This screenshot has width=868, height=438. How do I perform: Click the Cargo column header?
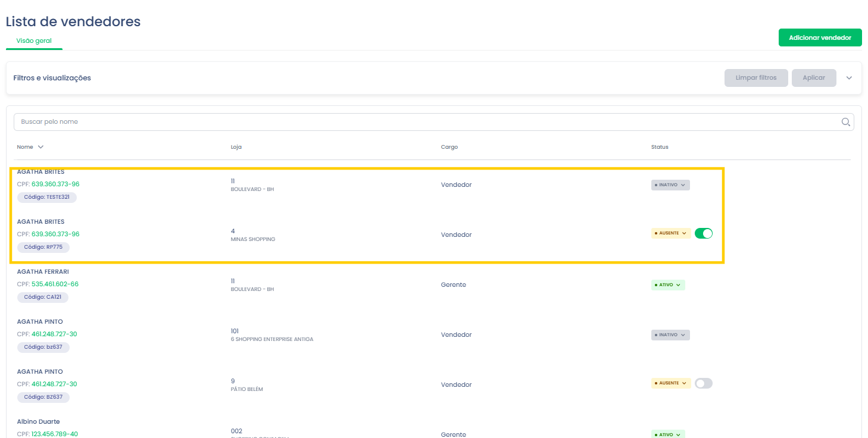pos(449,147)
